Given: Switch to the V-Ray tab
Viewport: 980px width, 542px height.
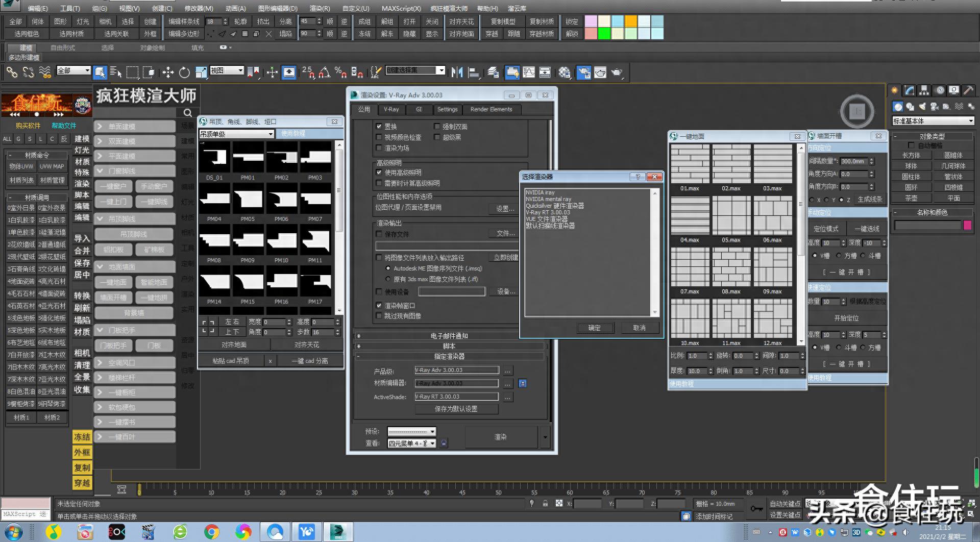Looking at the screenshot, I should [391, 109].
